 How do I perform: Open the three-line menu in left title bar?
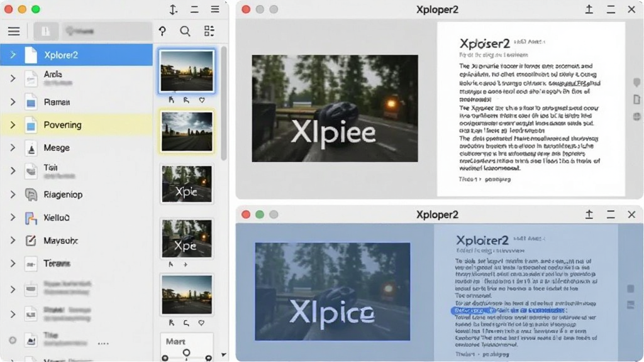[x=215, y=9]
